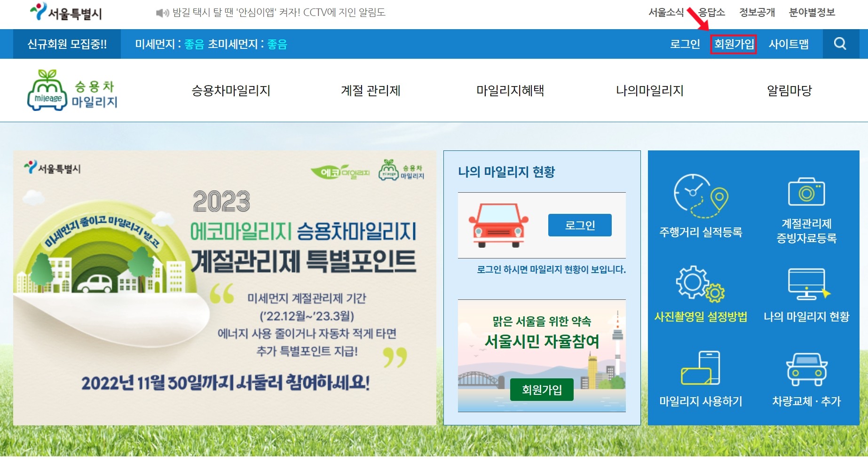This screenshot has height=470, width=868.
Task: Open the 응답소 top link
Action: 711,12
